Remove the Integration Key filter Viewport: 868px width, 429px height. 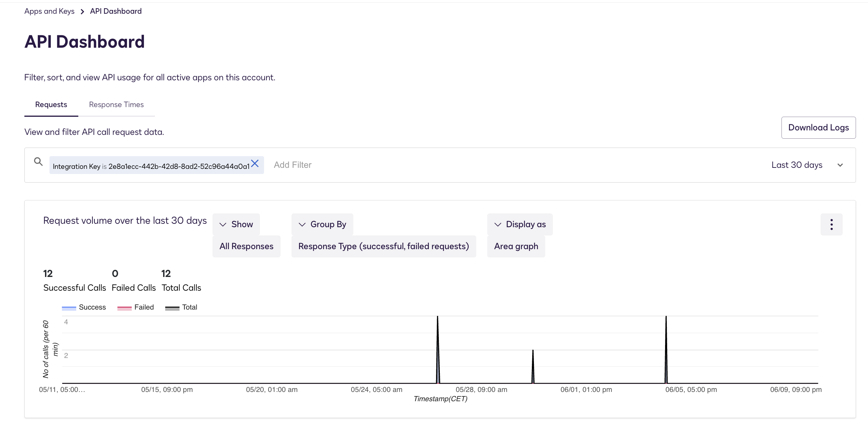[255, 163]
